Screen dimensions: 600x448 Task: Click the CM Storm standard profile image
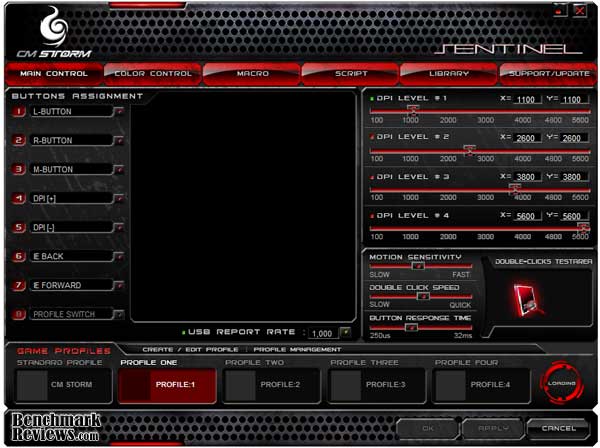(32, 385)
